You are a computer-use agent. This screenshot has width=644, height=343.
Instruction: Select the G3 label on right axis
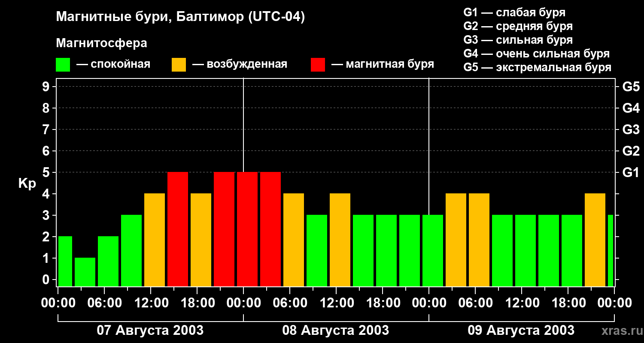631,129
